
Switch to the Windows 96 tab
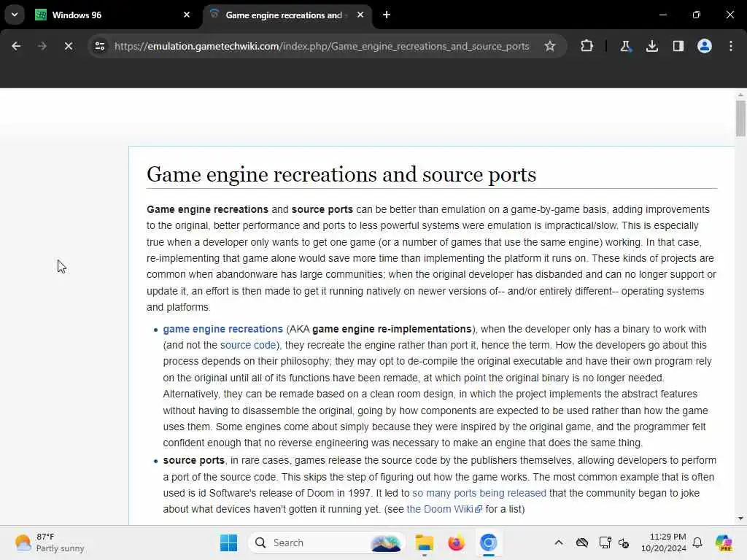point(113,15)
